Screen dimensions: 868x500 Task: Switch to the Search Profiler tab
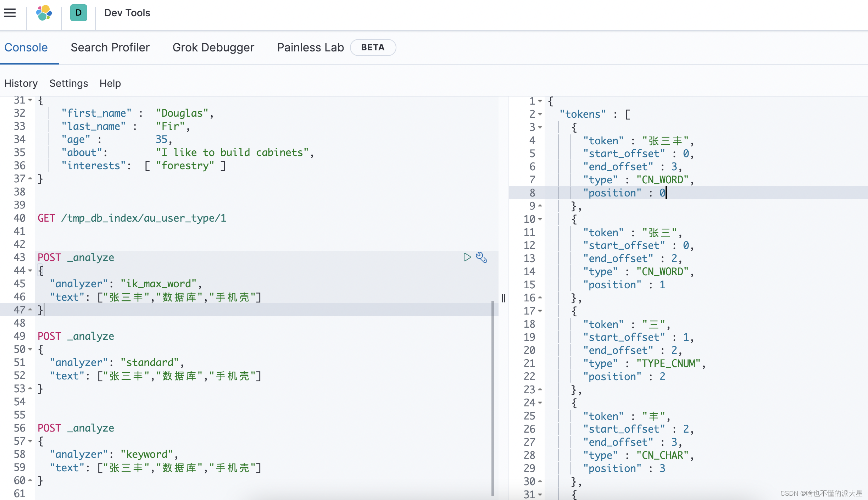(x=110, y=47)
